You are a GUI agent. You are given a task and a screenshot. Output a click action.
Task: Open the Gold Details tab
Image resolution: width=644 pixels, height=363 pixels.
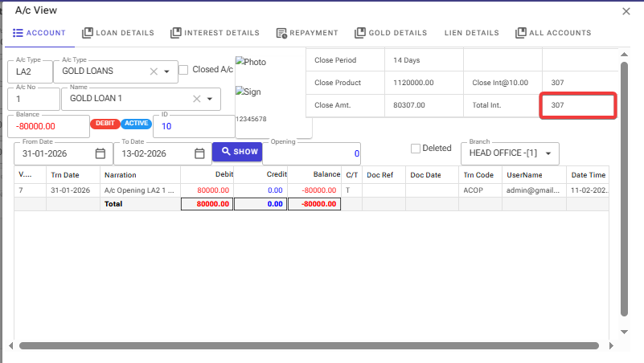(391, 33)
